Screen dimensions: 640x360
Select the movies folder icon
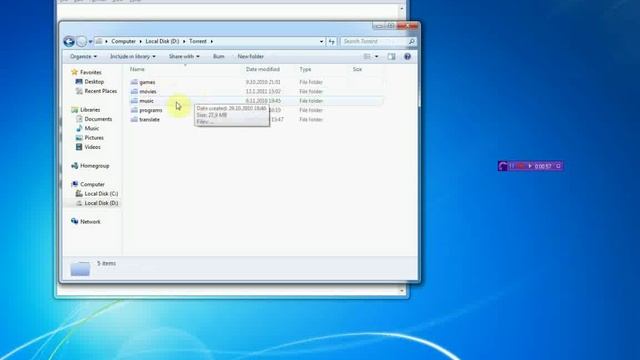tap(134, 91)
